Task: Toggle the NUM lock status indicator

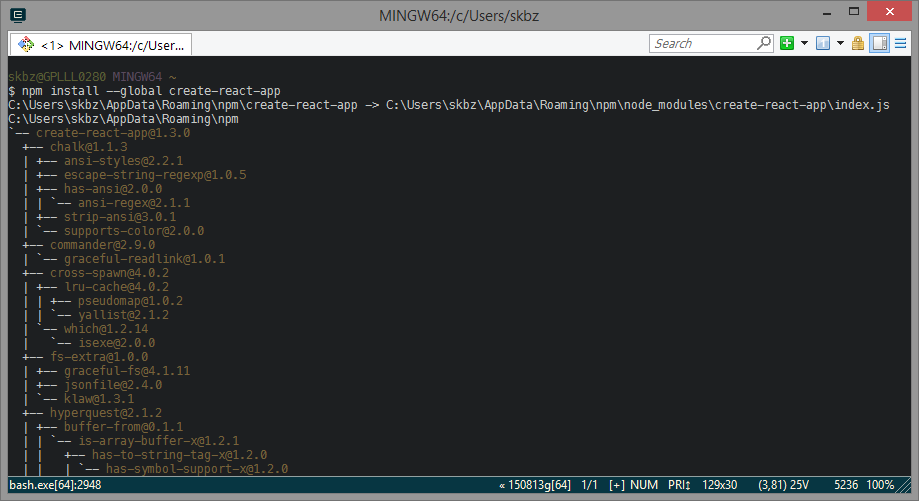Action: [x=644, y=485]
